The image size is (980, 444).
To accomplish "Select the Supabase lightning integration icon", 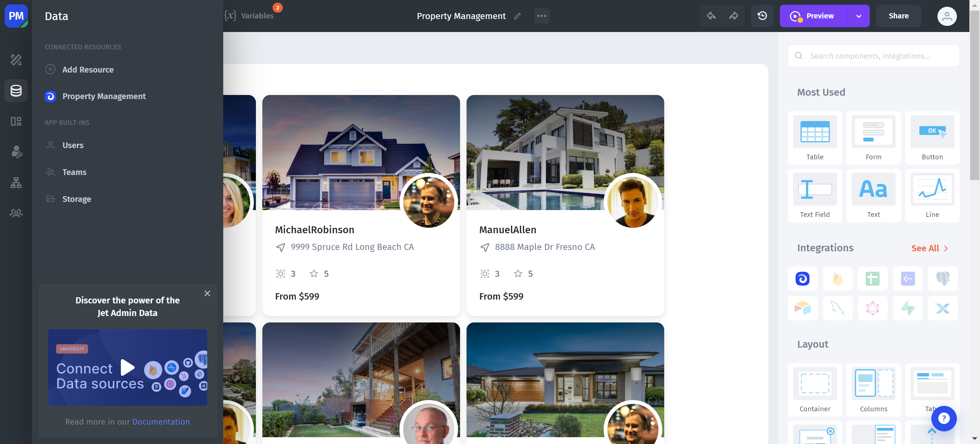I will tap(908, 308).
